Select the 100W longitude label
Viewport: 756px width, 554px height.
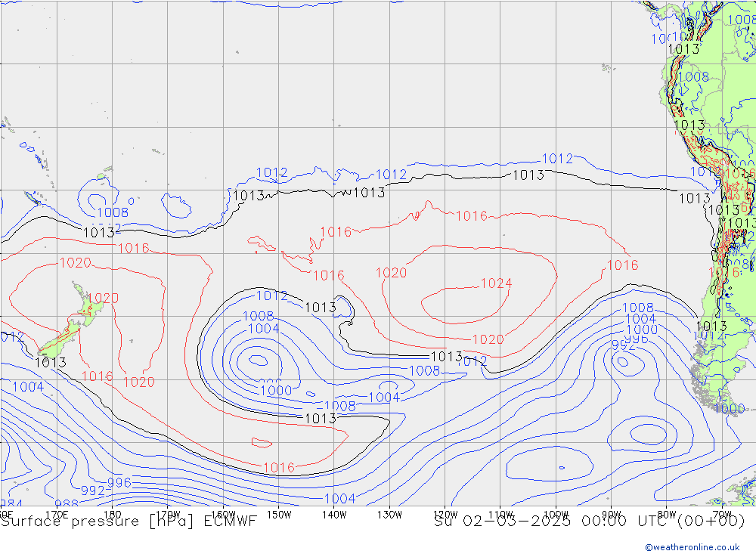[556, 515]
